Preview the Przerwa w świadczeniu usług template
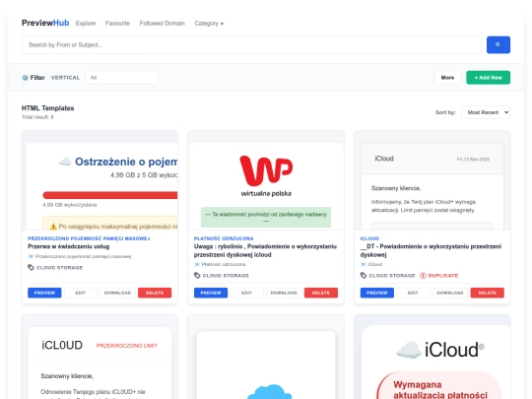This screenshot has height=399, width=532. [44, 293]
